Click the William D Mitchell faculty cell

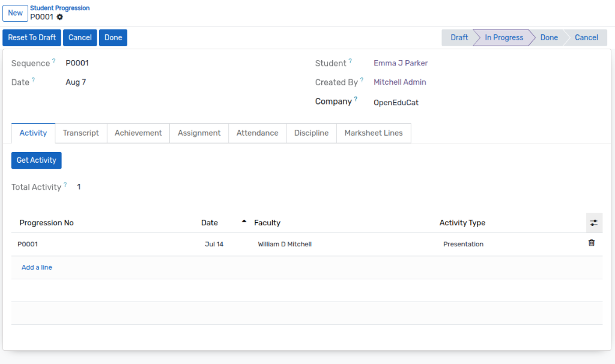pyautogui.click(x=285, y=244)
